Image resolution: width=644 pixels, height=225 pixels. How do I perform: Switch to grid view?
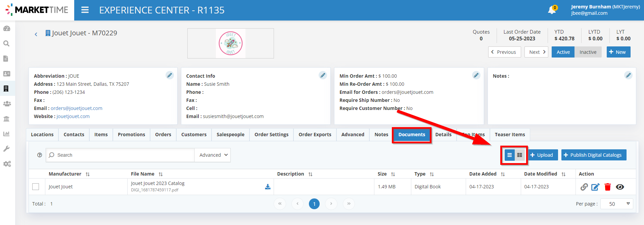pos(519,155)
